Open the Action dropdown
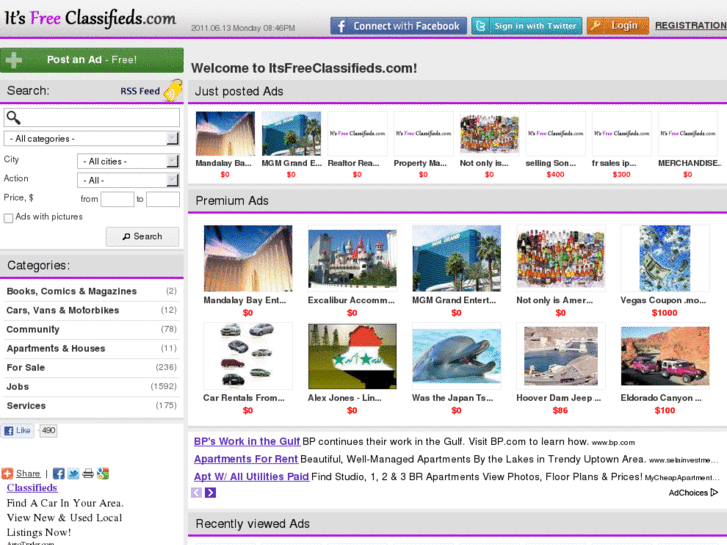727x545 pixels. 128,180
